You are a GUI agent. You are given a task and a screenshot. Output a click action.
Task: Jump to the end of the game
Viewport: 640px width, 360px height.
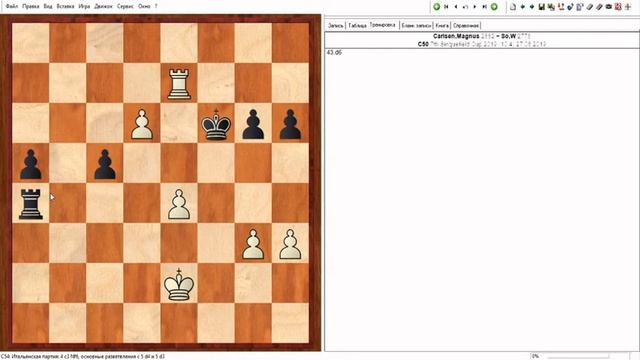484,7
